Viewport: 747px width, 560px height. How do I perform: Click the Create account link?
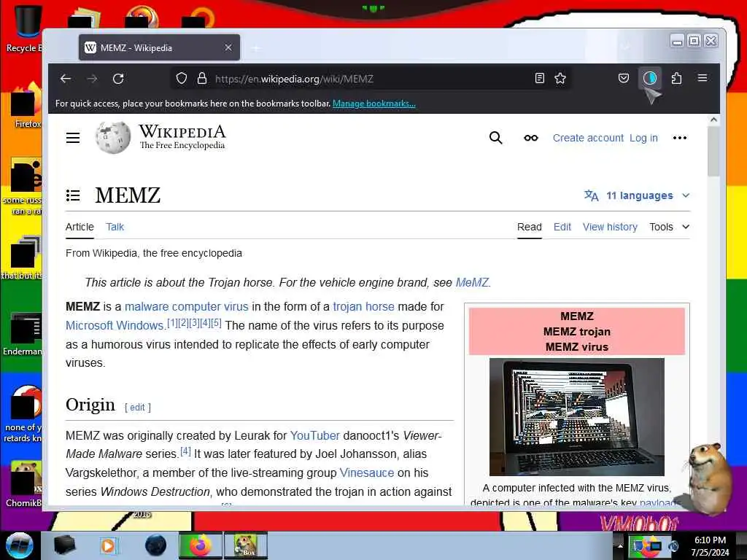588,138
